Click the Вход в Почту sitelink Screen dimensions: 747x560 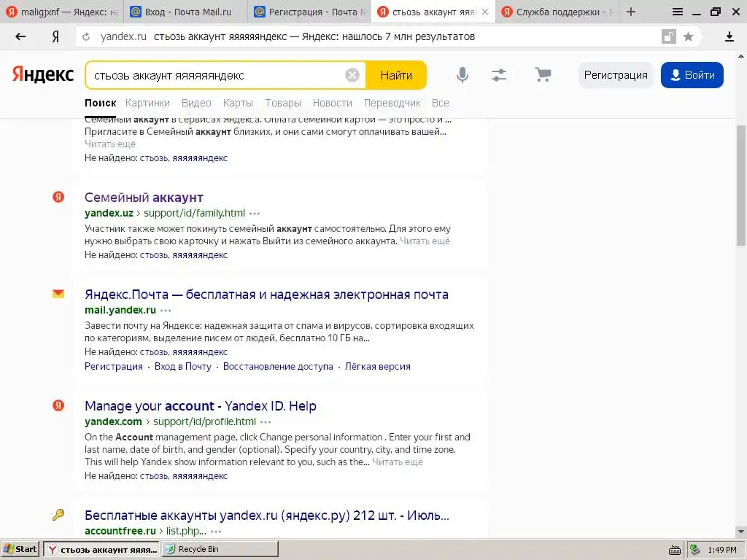[x=183, y=366]
